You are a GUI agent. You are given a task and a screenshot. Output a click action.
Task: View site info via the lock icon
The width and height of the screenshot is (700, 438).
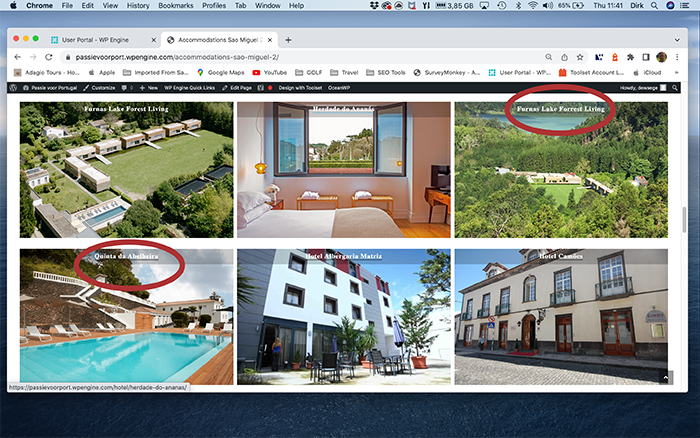(68, 57)
